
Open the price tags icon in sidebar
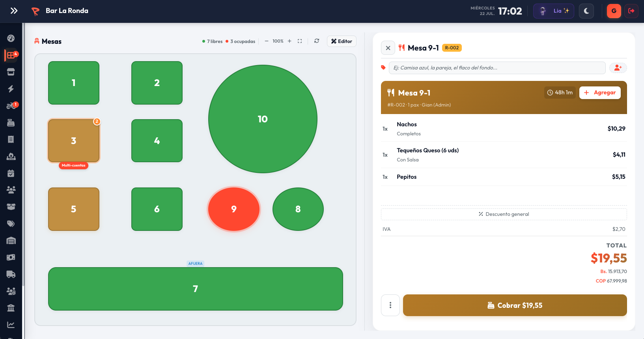point(11,224)
